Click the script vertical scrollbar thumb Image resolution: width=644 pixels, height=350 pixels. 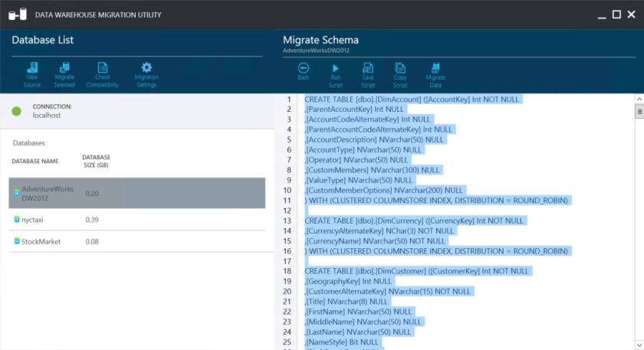639,111
